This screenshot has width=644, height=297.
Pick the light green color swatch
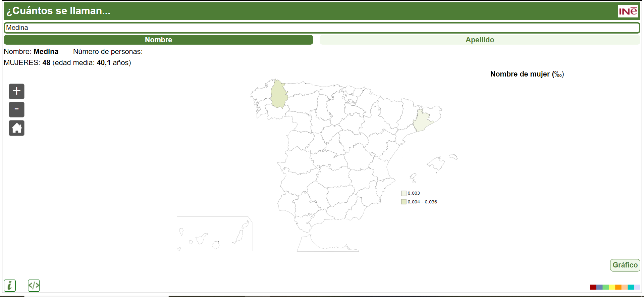[605, 287]
